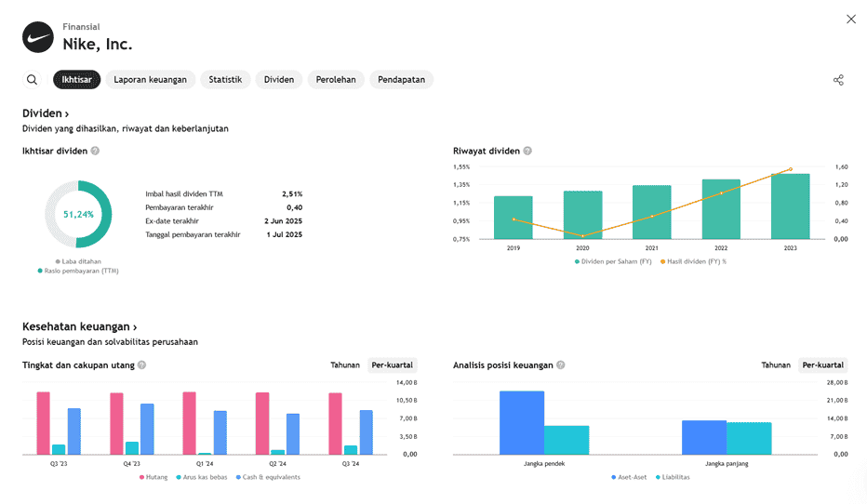Open the search magnifier icon
This screenshot has width=867, height=504.
(x=32, y=80)
